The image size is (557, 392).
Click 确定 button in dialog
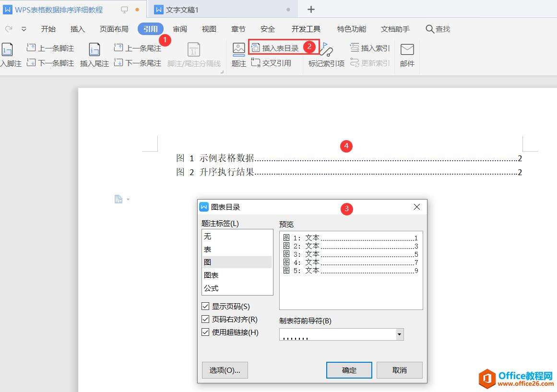pyautogui.click(x=349, y=370)
